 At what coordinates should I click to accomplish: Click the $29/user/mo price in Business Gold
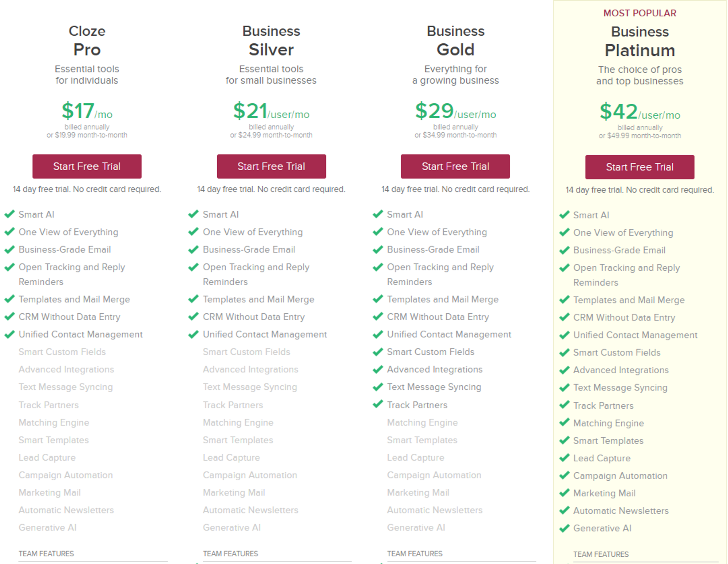point(455,111)
